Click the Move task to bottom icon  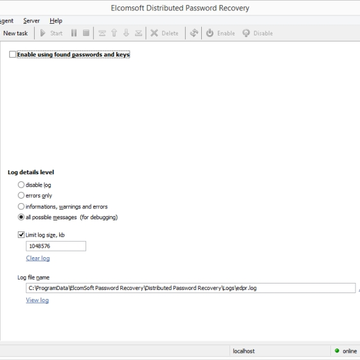(x=138, y=33)
